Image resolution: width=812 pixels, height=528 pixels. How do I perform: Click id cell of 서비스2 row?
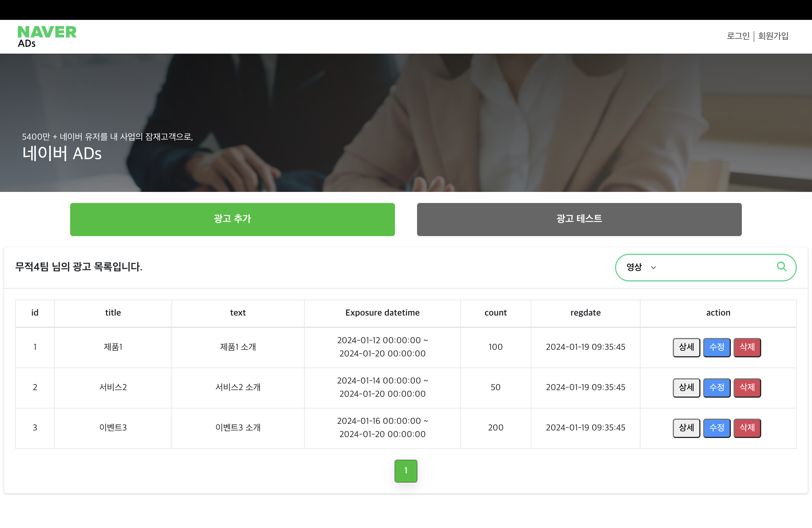(35, 387)
